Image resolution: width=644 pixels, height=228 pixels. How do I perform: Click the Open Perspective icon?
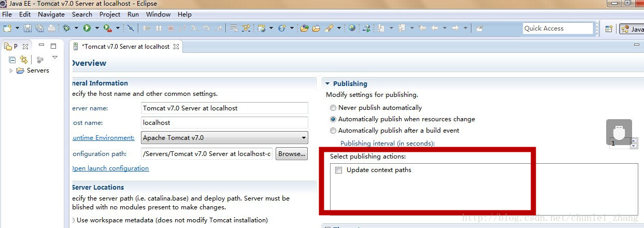click(609, 29)
